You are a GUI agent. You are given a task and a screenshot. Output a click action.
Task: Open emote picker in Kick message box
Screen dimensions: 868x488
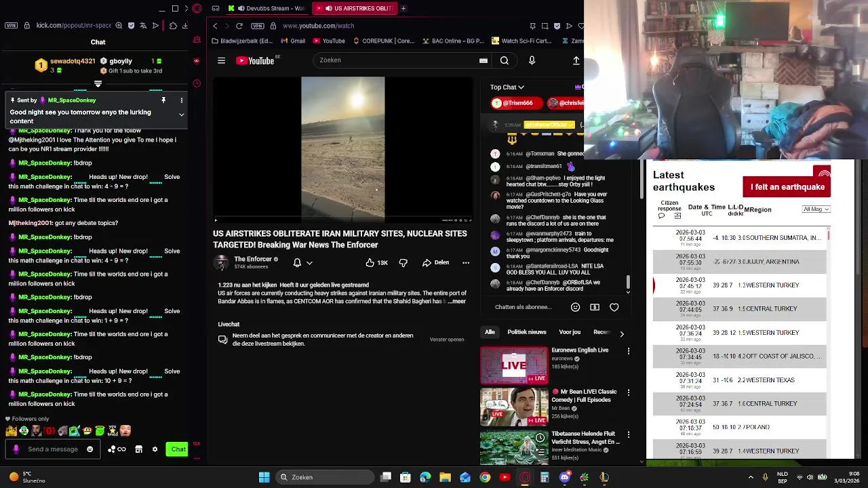click(90, 449)
